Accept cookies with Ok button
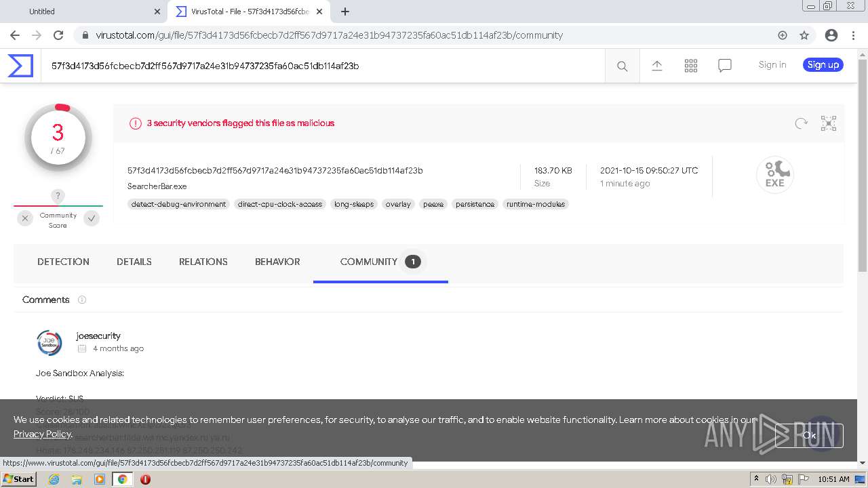This screenshot has width=868, height=488. (810, 436)
